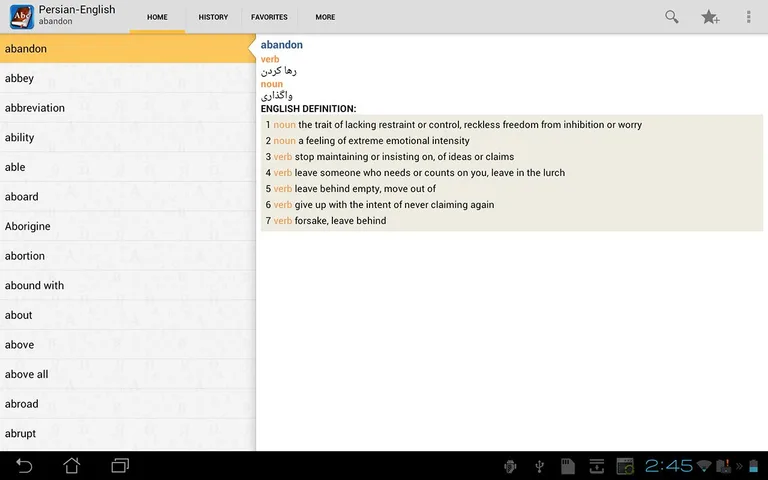Select 'abound with' in the list
This screenshot has width=768, height=480.
point(128,286)
